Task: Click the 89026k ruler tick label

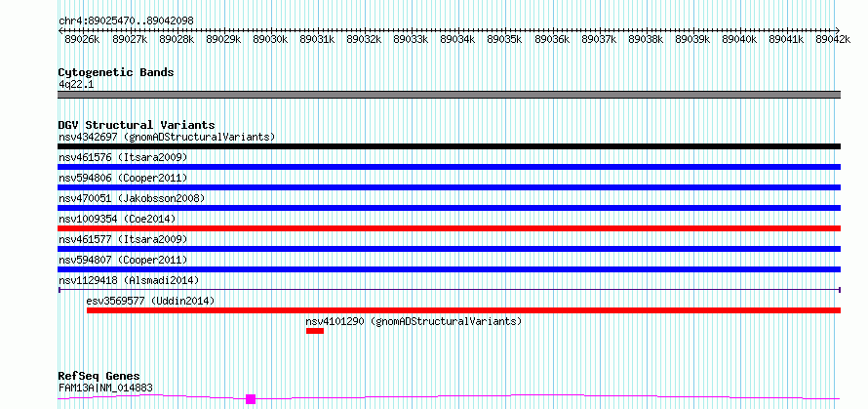Action: point(82,39)
